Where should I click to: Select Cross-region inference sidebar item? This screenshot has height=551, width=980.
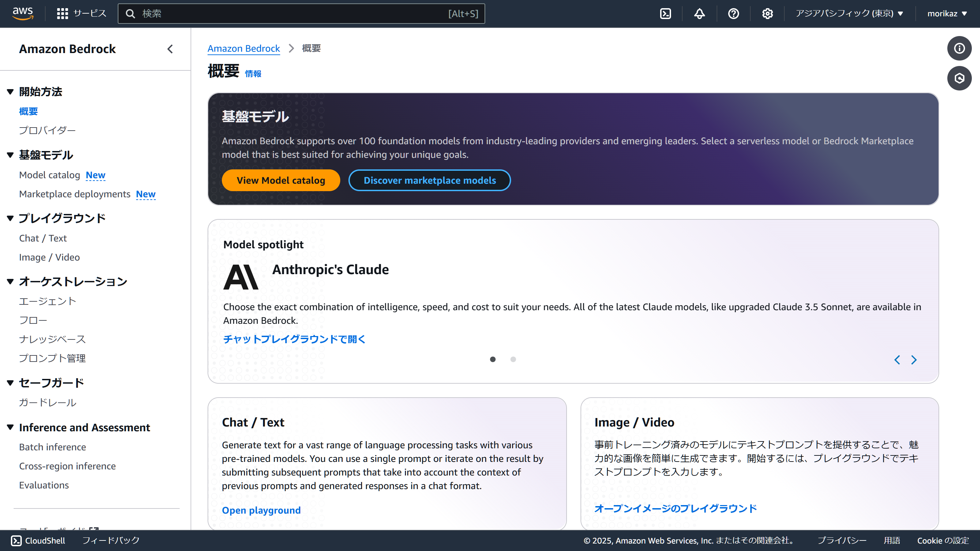(67, 466)
